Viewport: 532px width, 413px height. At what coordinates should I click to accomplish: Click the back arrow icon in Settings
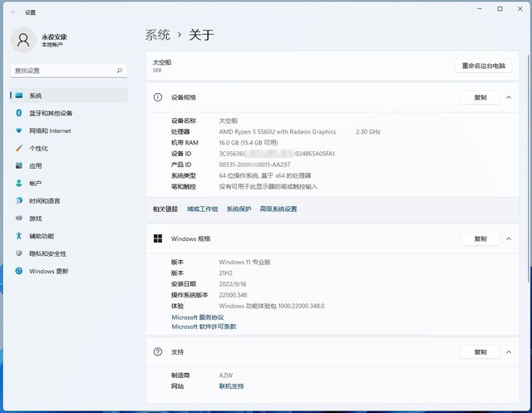tap(13, 12)
